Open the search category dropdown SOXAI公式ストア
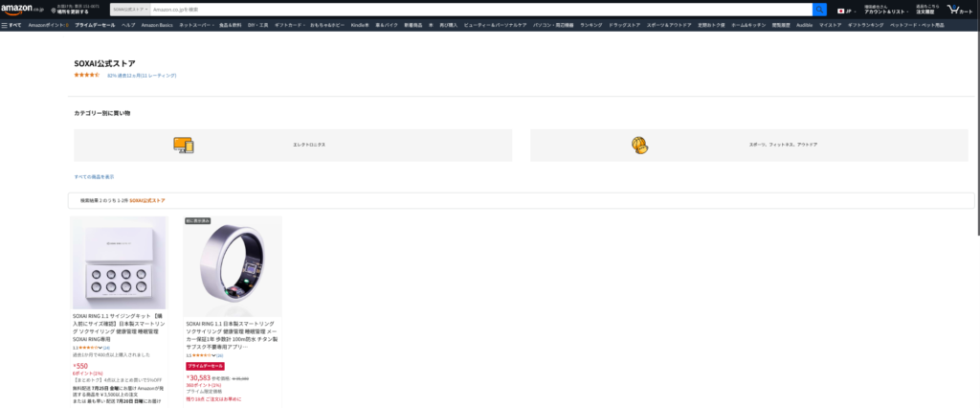This screenshot has width=980, height=408. click(x=130, y=10)
